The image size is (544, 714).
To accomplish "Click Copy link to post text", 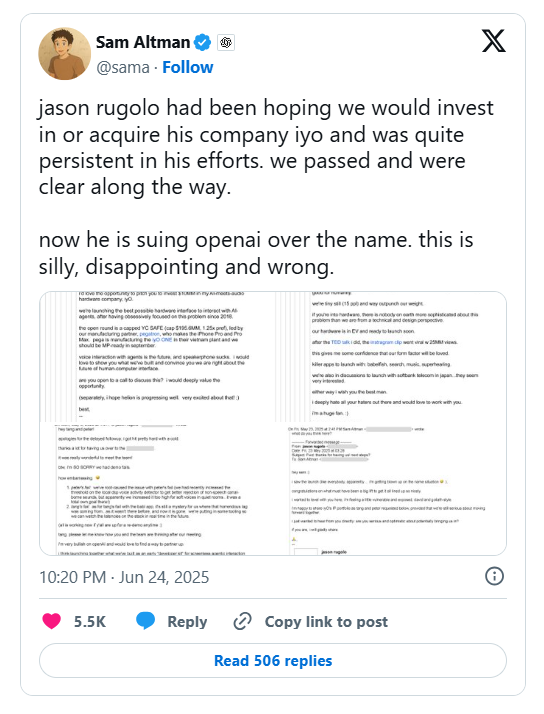I will (326, 622).
